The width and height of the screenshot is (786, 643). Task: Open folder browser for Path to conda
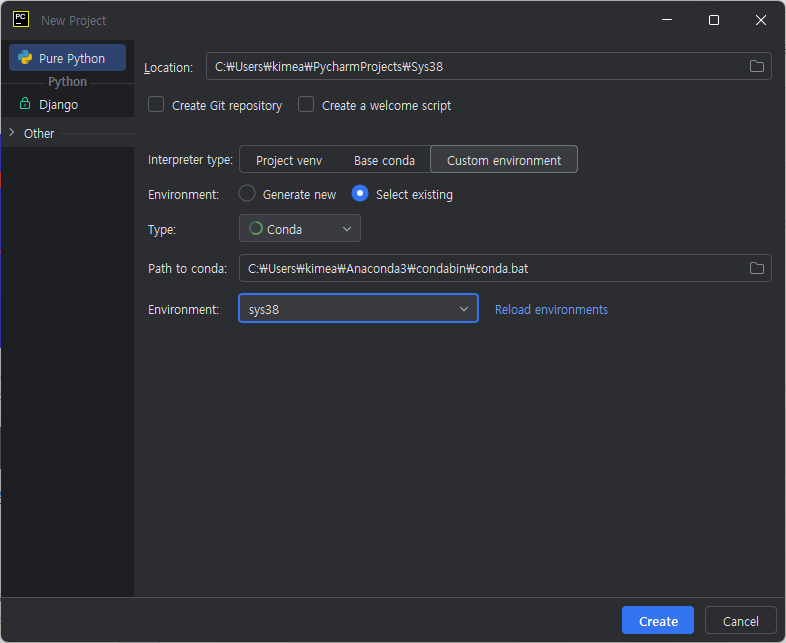point(756,268)
